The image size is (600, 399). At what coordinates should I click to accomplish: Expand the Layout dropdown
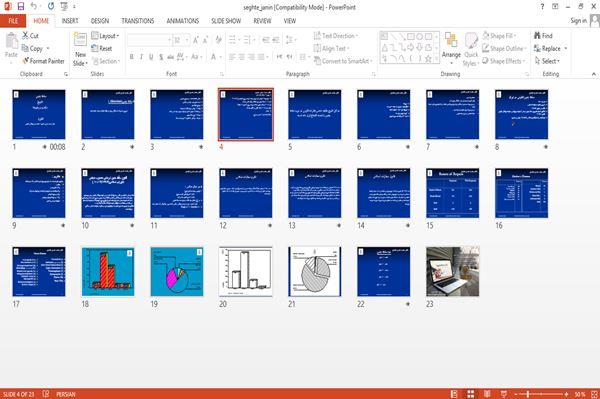coord(105,36)
